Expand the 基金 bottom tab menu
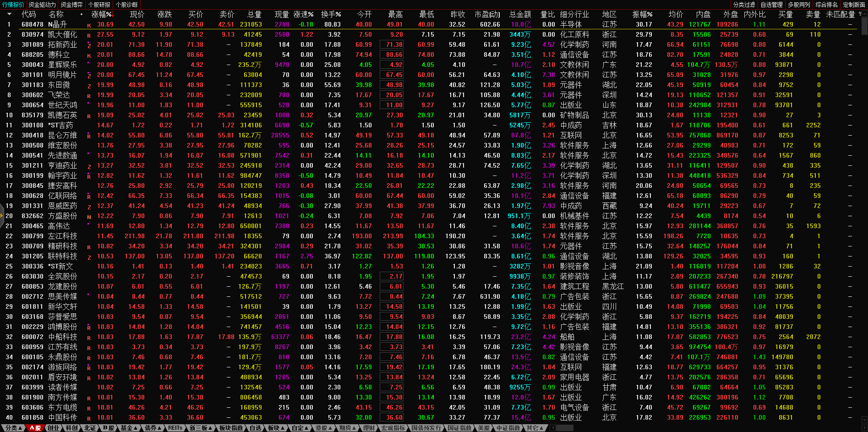The image size is (868, 432). [129, 428]
